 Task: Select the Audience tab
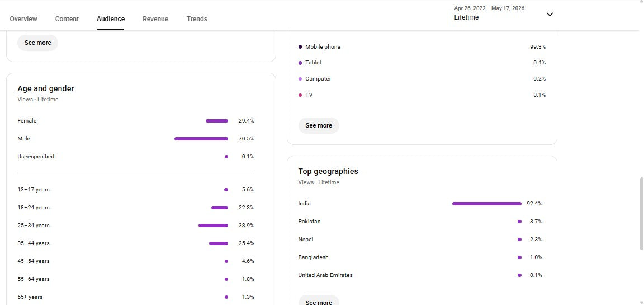111,19
